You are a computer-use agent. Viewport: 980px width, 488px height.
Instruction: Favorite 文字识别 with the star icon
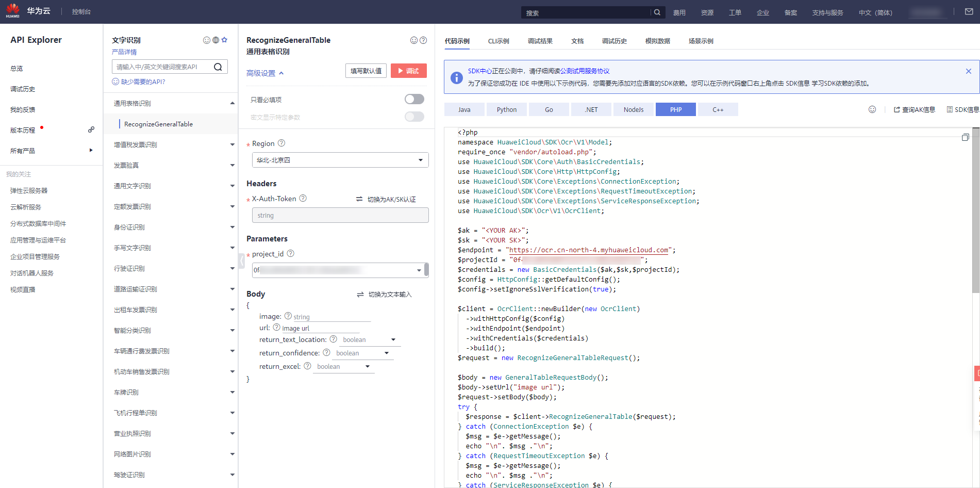[224, 40]
